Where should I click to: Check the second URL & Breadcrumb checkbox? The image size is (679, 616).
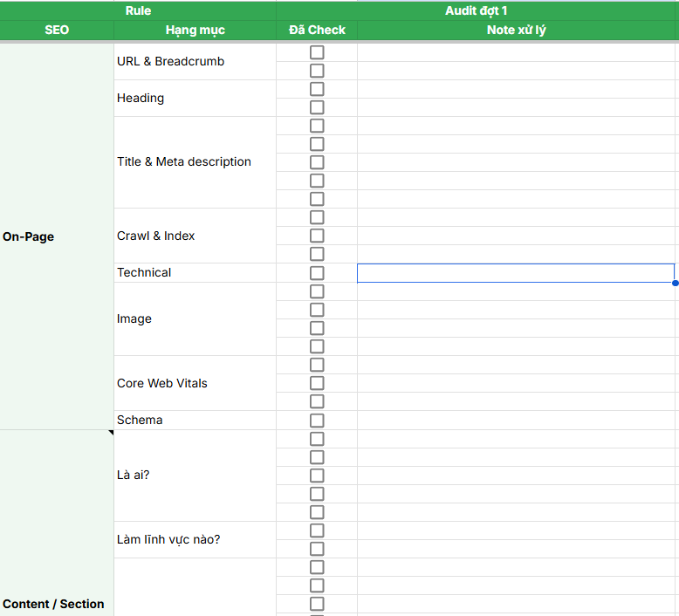pyautogui.click(x=317, y=71)
